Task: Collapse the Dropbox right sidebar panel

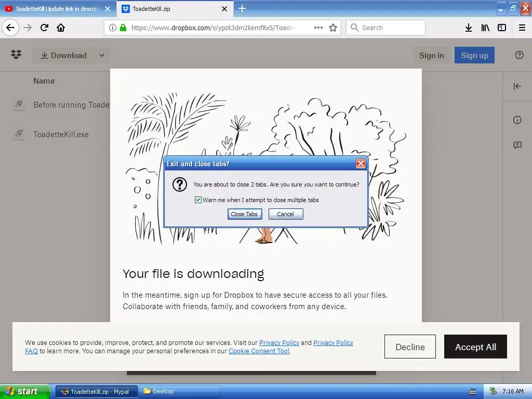Action: pyautogui.click(x=517, y=86)
